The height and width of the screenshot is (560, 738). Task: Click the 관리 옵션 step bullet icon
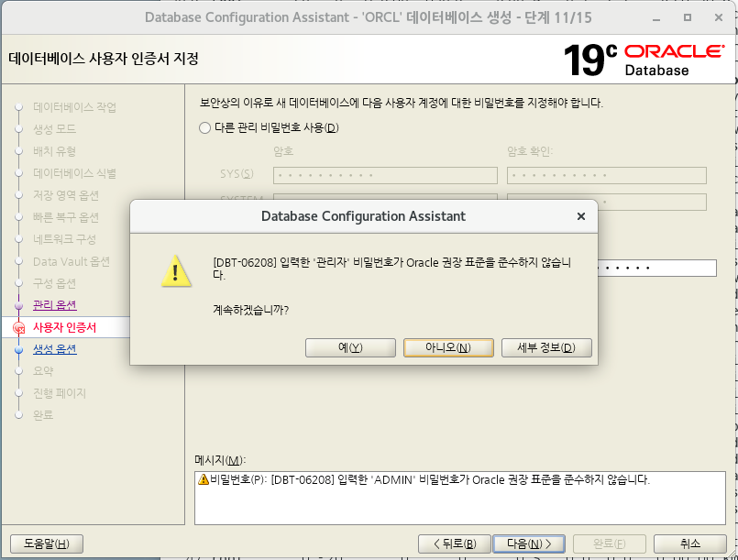pyautogui.click(x=19, y=306)
